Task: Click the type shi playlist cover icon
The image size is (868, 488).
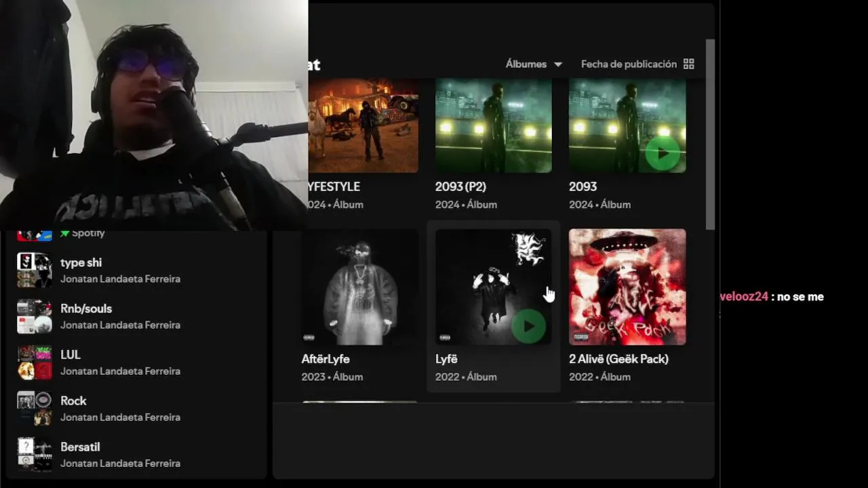Action: (35, 270)
